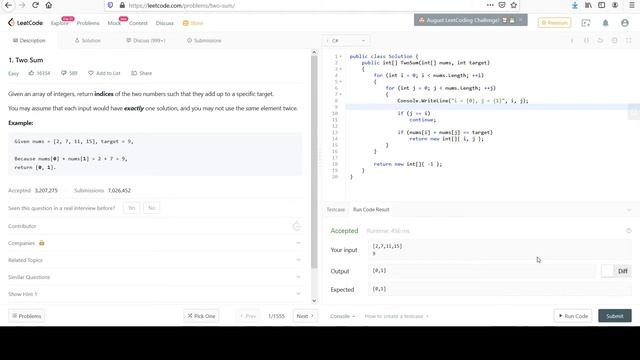Open the LeetCode playground icon
The image size is (640, 360).
(x=586, y=23)
